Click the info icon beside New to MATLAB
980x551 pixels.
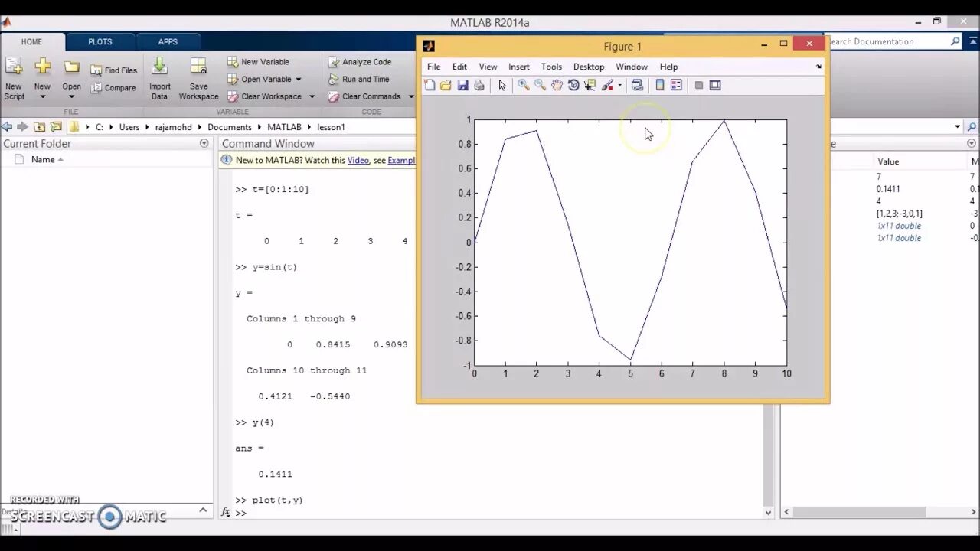click(227, 160)
